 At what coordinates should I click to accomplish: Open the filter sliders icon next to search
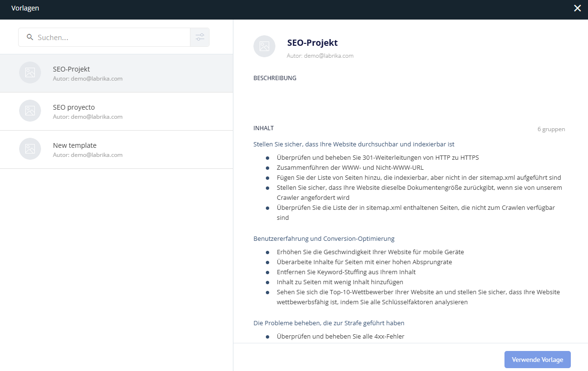pyautogui.click(x=199, y=37)
